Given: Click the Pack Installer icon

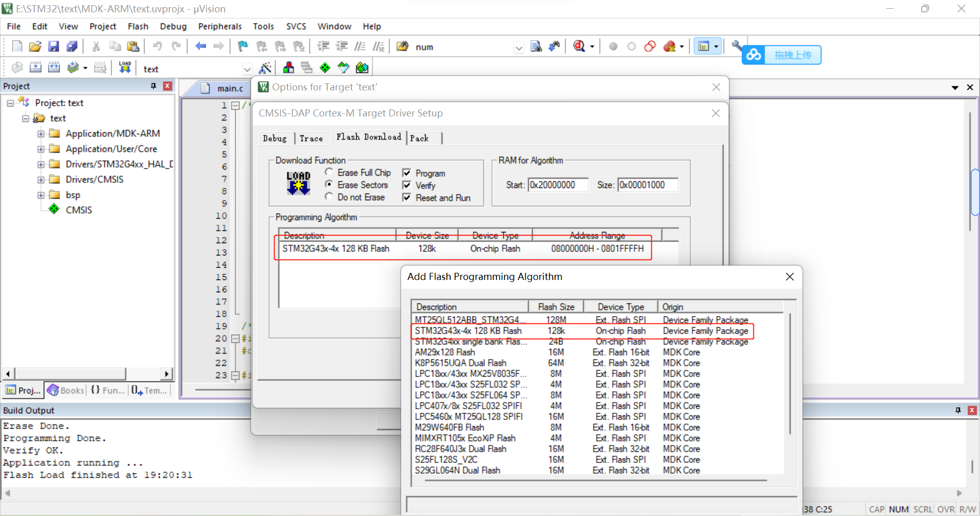Looking at the screenshot, I should pos(362,67).
